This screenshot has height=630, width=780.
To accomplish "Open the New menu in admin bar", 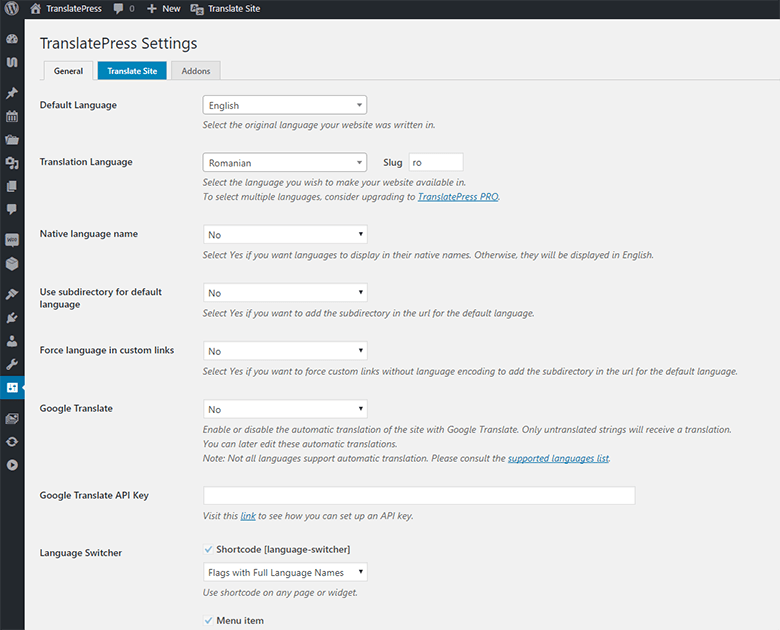I will click(x=171, y=8).
